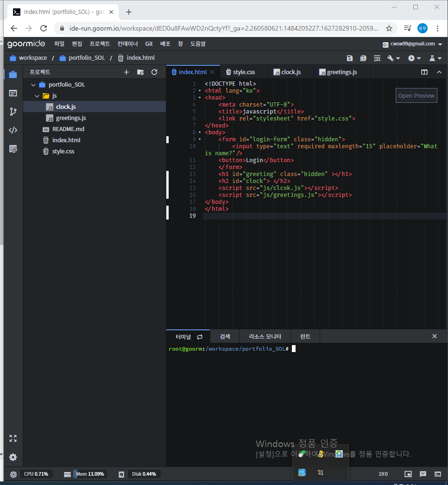Select clock.js in the project tree

point(95,107)
